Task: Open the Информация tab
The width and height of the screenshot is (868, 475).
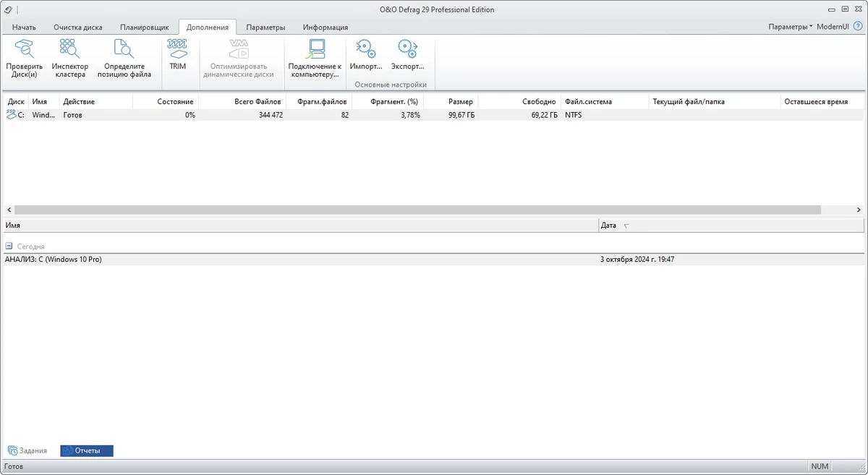Action: (325, 27)
